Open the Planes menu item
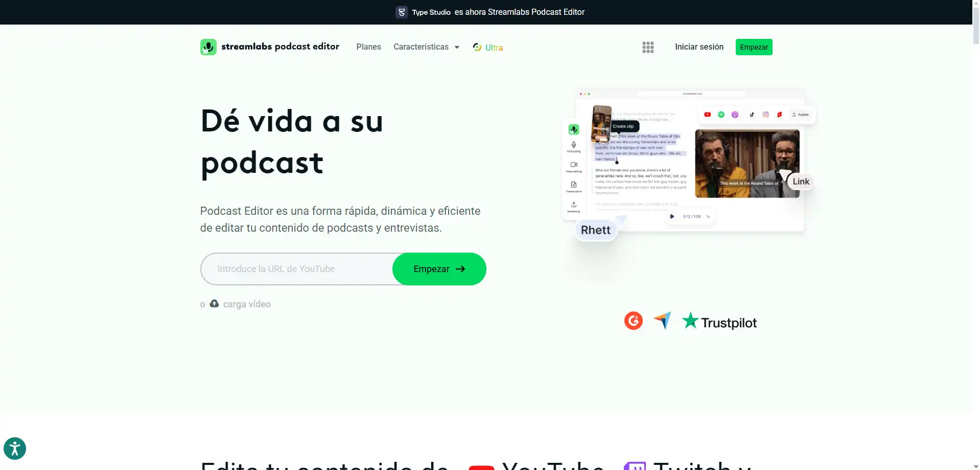The image size is (980, 470). (368, 47)
